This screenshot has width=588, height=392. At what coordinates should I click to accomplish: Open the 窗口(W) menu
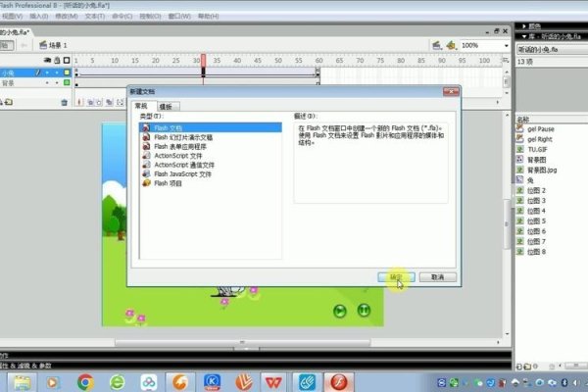(179, 16)
